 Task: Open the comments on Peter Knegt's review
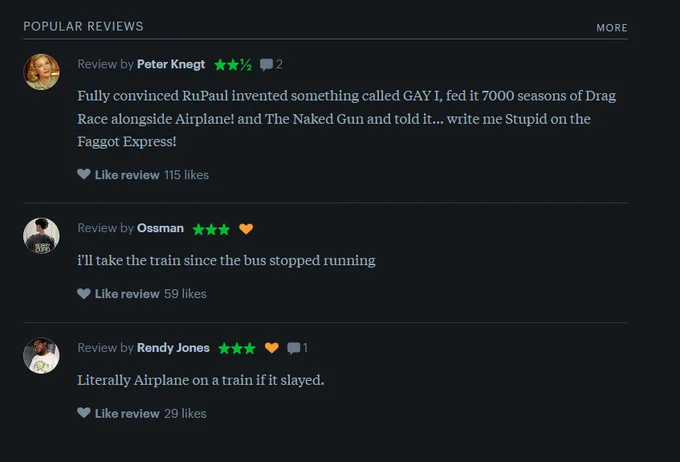pyautogui.click(x=271, y=65)
